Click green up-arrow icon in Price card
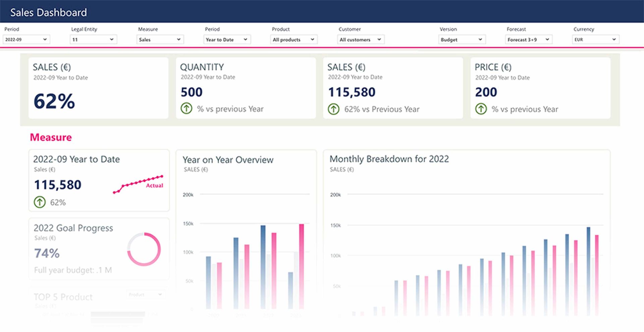Screen dimensions: 644x332 [481, 109]
